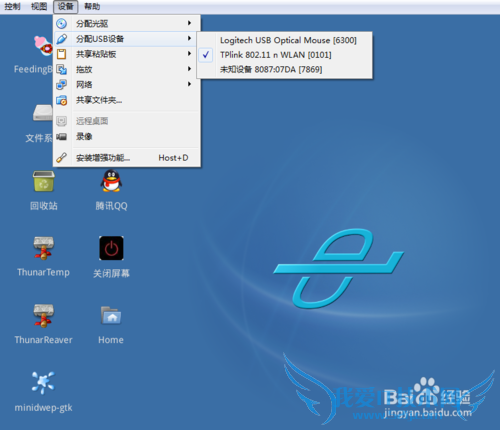Expand the 分配USB设备 submenu arrow

point(189,38)
